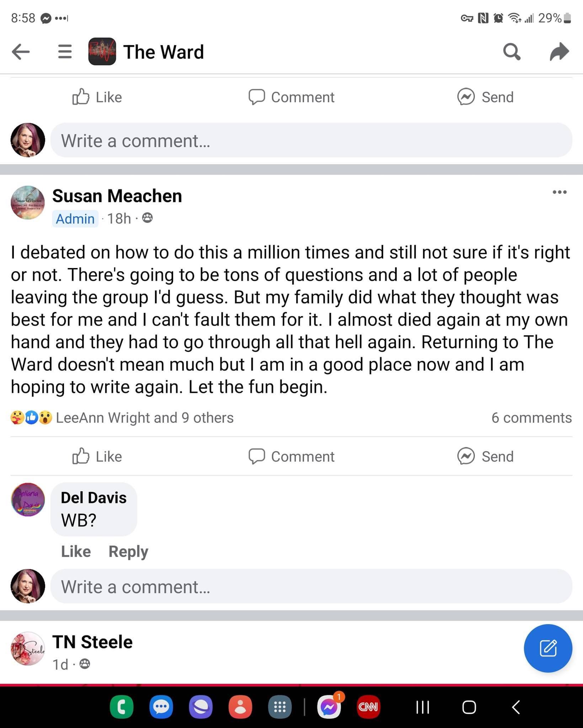Screen dimensions: 583x728
Task: Open Messenger from the bottom dock
Action: (x=329, y=707)
